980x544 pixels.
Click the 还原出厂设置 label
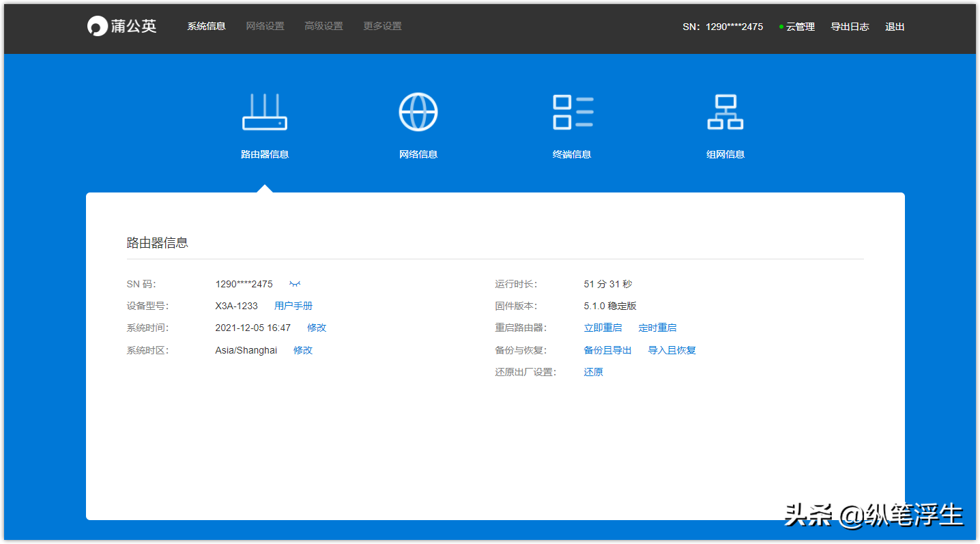[x=525, y=372]
